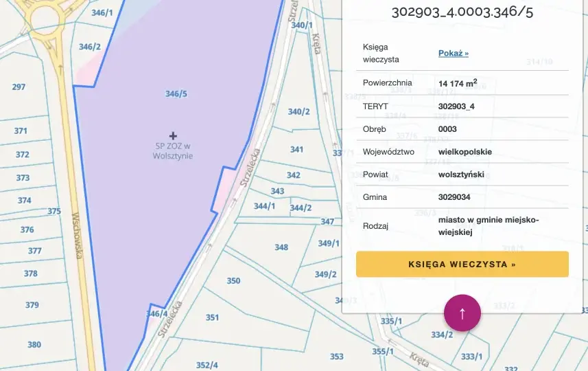
Task: Select parcel 335/1 on the map
Action: (x=391, y=321)
